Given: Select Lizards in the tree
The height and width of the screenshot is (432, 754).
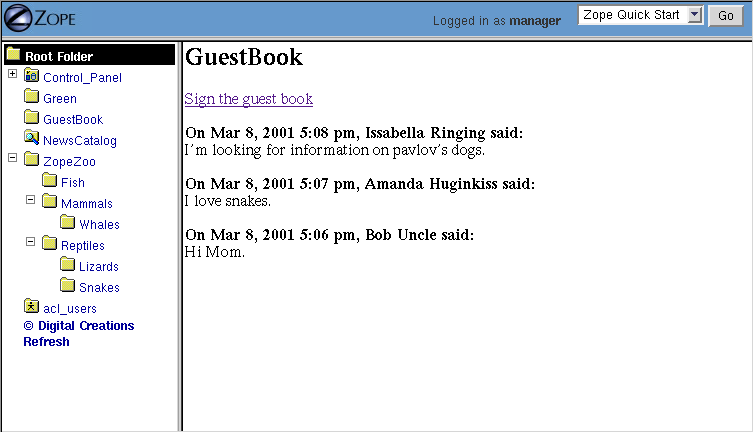Looking at the screenshot, I should 98,267.
